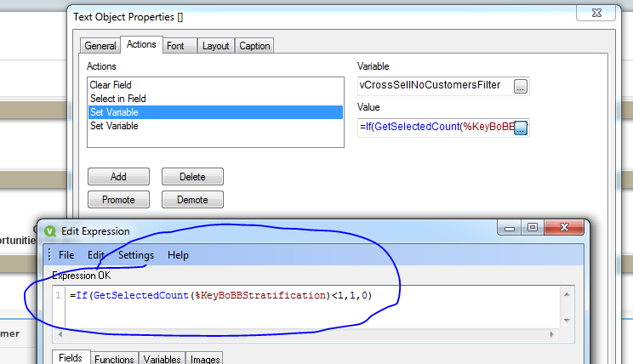Click the menu bar drag handle grip
633x364 pixels.
[x=49, y=255]
